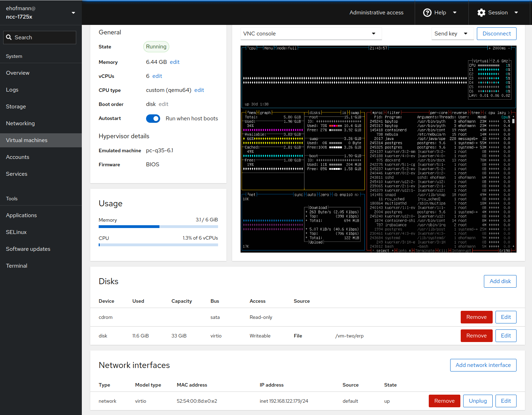Viewport: 532px width, 415px height.
Task: Open Networking in the sidebar
Action: [20, 123]
